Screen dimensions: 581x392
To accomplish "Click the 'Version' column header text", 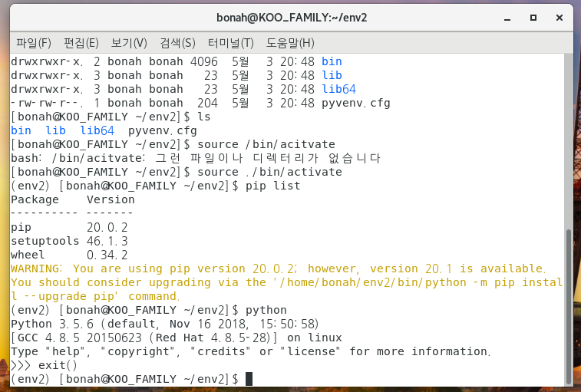I will (x=111, y=199).
